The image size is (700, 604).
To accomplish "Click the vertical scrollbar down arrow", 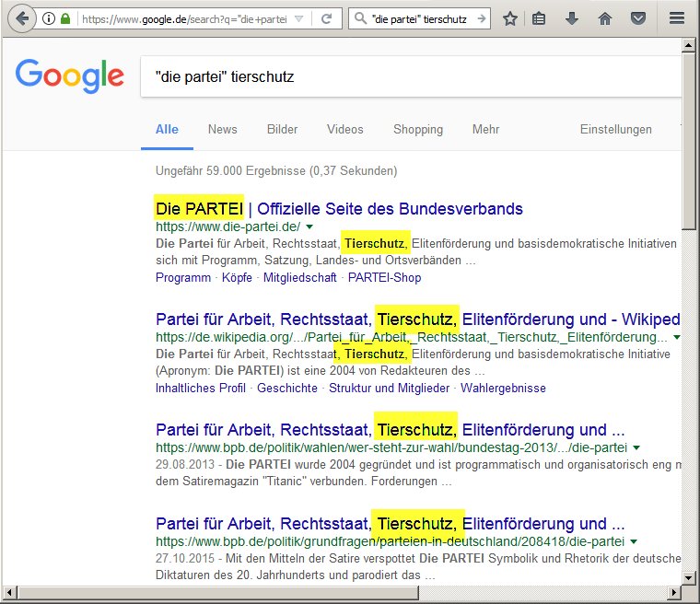I will [x=690, y=576].
